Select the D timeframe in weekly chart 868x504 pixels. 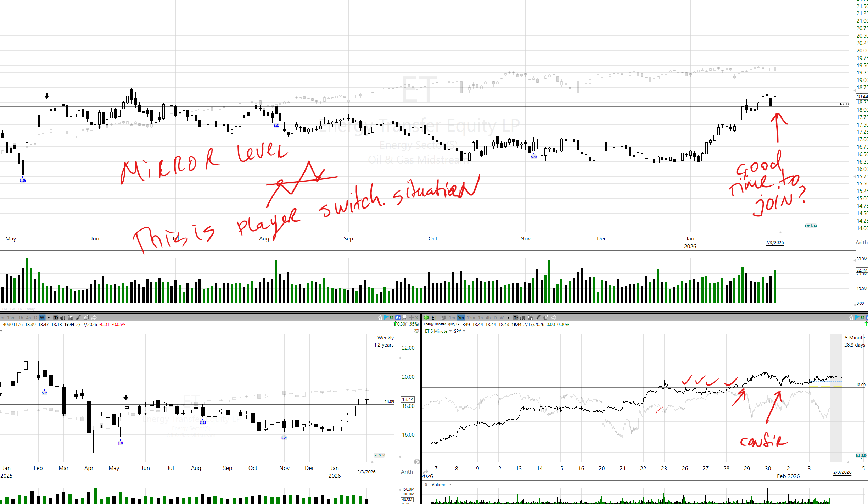(x=35, y=317)
